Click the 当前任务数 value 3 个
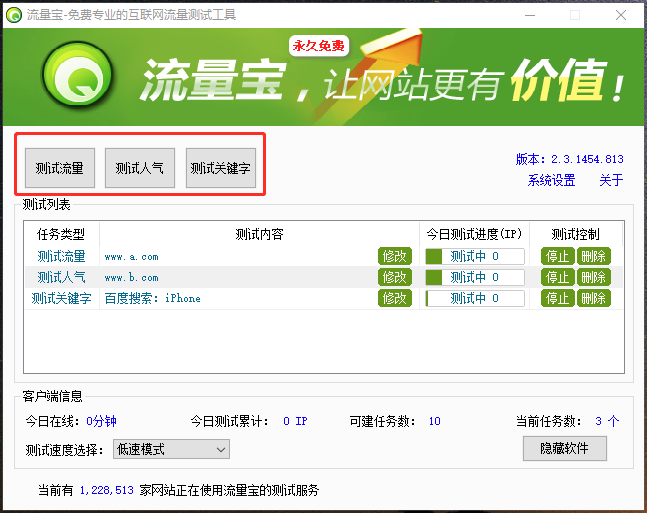This screenshot has height=513, width=647. point(607,421)
